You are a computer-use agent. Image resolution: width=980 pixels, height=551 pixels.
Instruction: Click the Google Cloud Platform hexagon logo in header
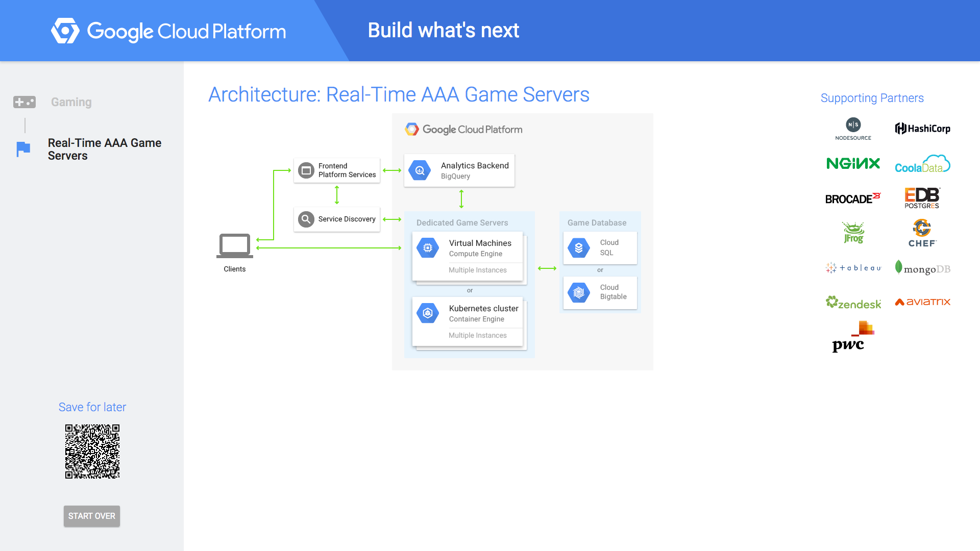(x=65, y=31)
